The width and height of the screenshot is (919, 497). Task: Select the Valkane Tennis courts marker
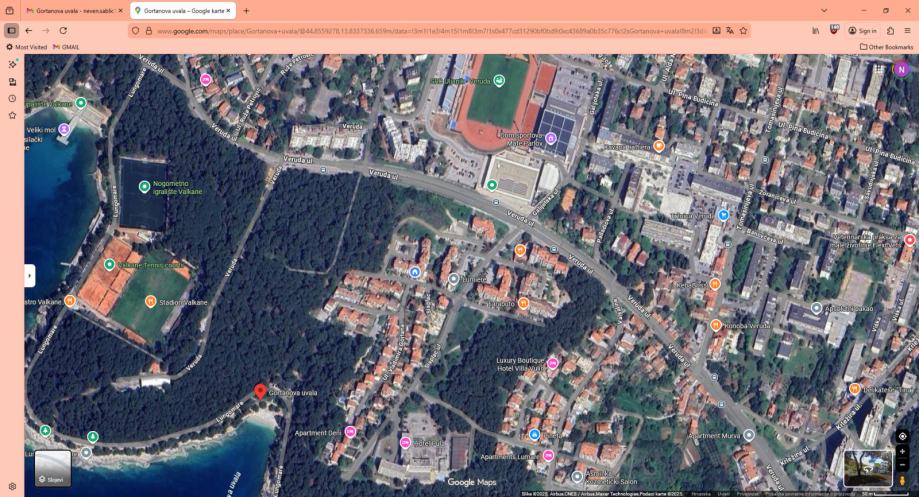coord(109,264)
